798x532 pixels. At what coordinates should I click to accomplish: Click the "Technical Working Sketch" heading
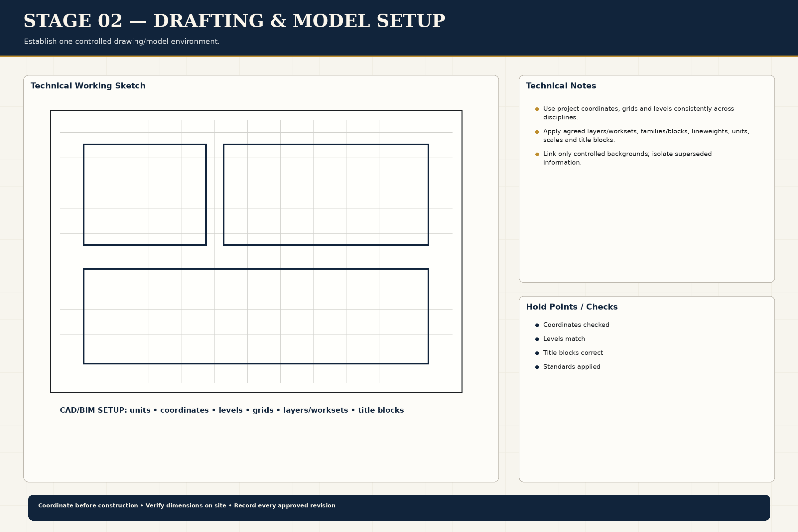click(88, 86)
